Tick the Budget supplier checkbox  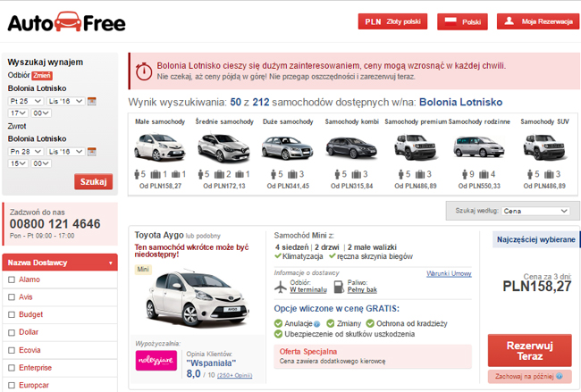coord(12,314)
